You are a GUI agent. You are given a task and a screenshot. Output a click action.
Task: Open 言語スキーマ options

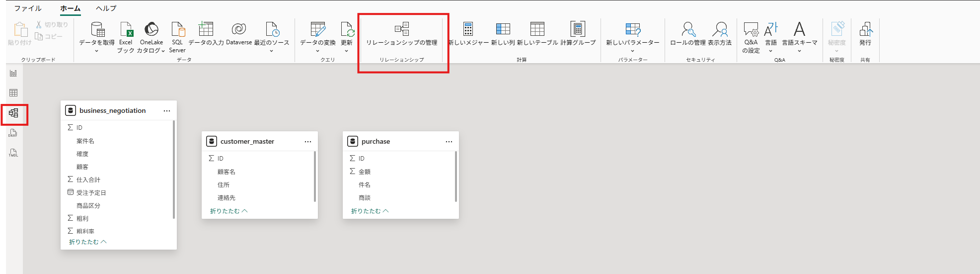click(x=799, y=33)
